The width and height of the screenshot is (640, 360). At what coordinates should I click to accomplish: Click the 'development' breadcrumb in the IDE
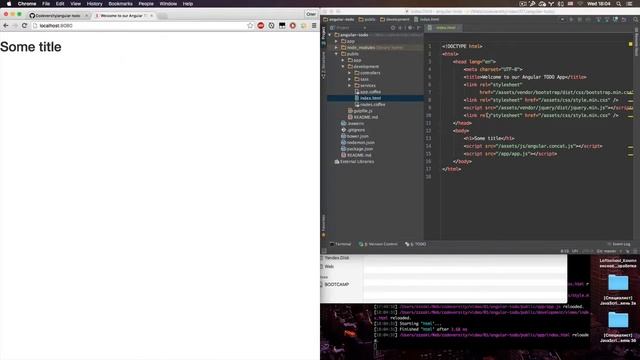(x=395, y=19)
